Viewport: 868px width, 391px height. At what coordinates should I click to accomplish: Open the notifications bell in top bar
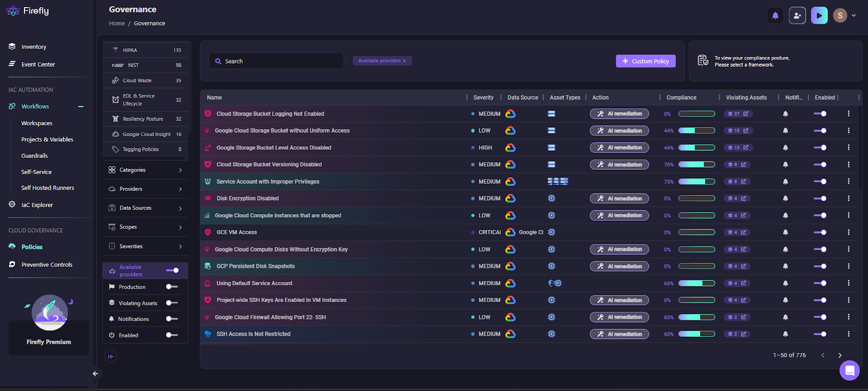(775, 16)
